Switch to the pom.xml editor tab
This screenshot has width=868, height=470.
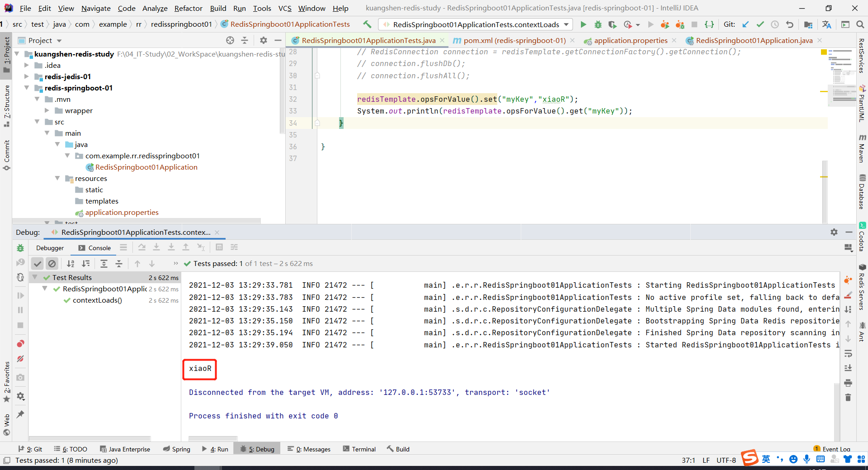[x=514, y=40]
